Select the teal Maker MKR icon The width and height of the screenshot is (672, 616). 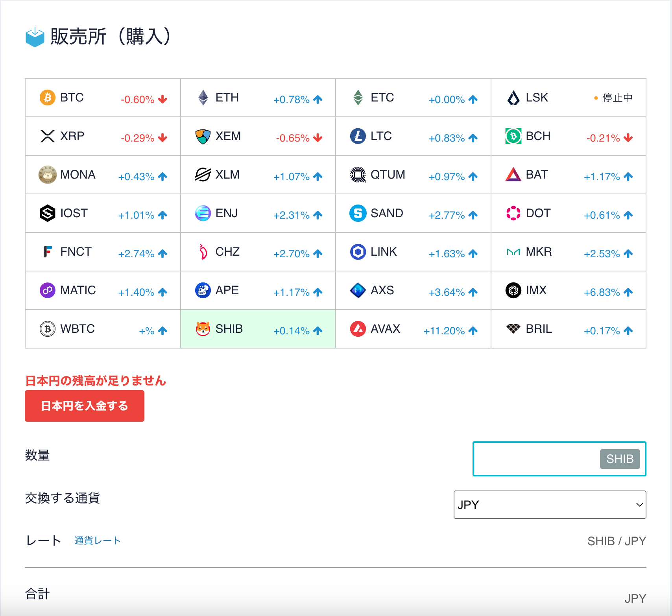(513, 252)
